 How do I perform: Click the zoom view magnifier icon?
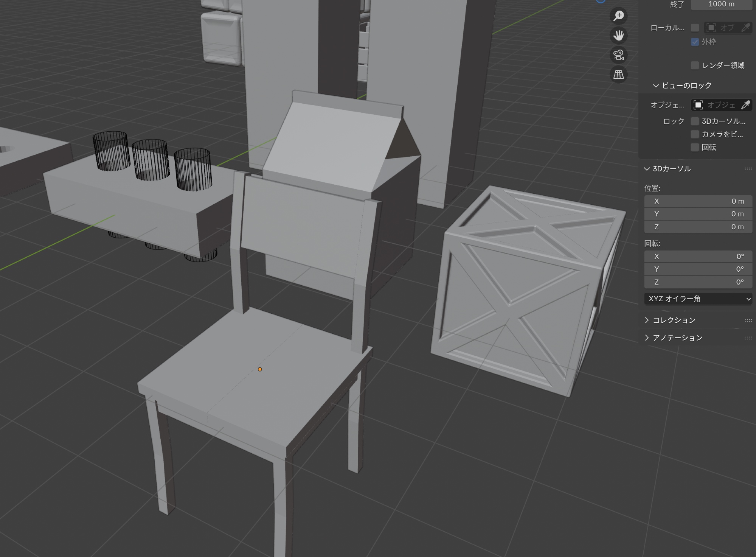pos(619,16)
